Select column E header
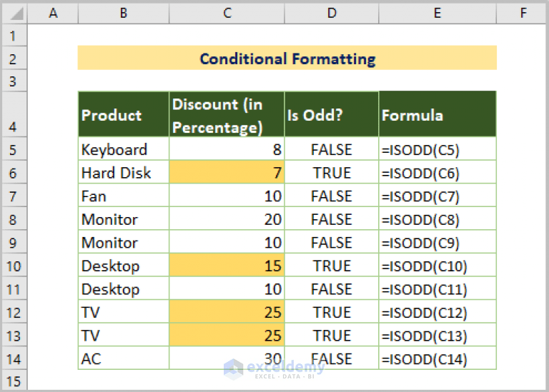The width and height of the screenshot is (549, 392). [x=437, y=14]
